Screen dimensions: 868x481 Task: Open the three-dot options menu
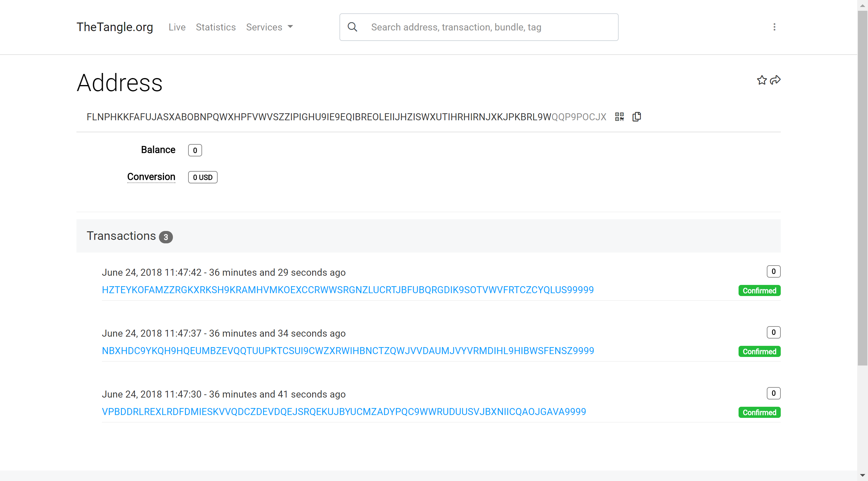pos(774,27)
